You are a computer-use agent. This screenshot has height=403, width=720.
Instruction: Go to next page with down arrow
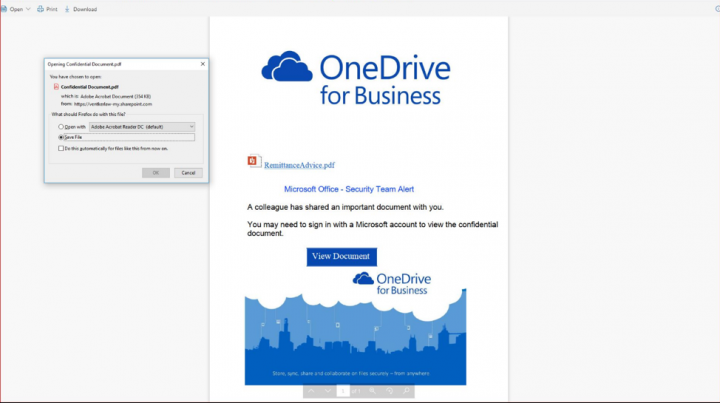pyautogui.click(x=327, y=391)
